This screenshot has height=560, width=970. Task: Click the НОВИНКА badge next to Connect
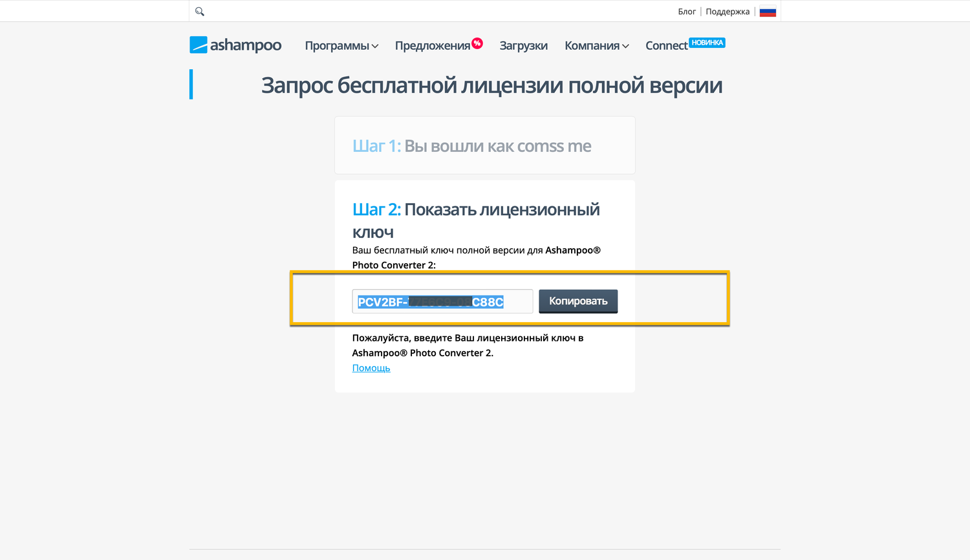click(x=707, y=43)
